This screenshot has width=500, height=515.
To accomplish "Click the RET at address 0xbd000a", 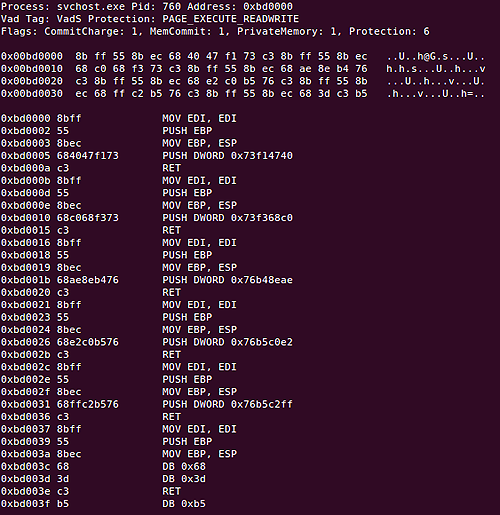I will tap(171, 168).
